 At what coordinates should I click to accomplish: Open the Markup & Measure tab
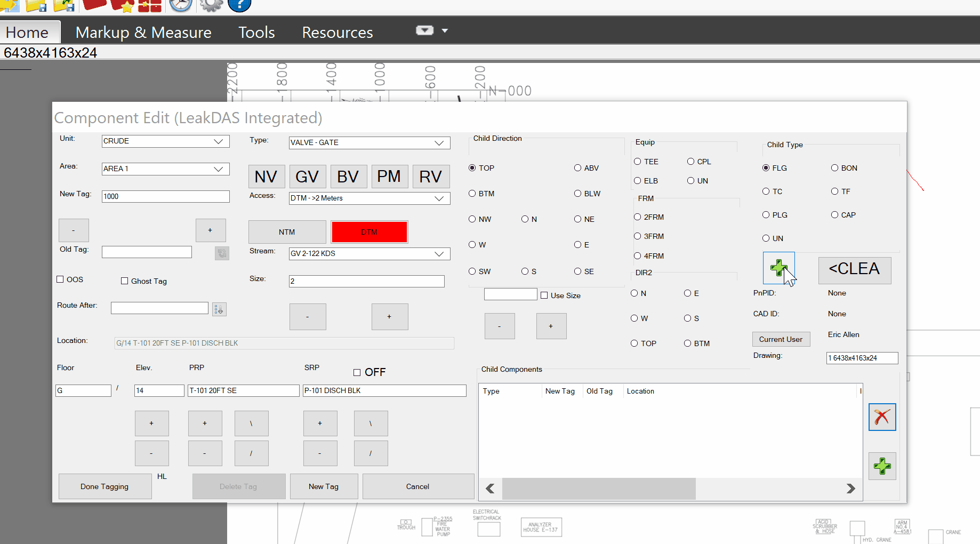(x=143, y=33)
